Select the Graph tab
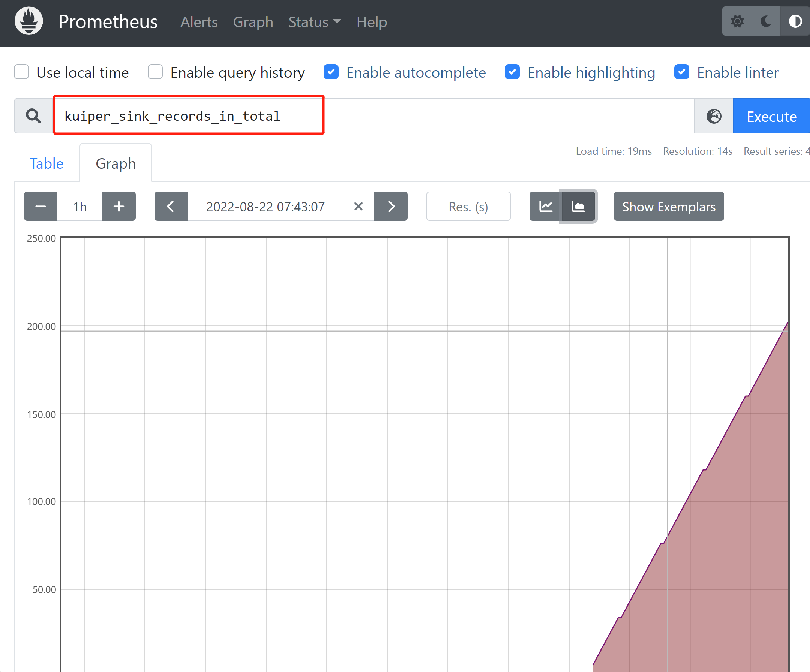 coord(115,163)
